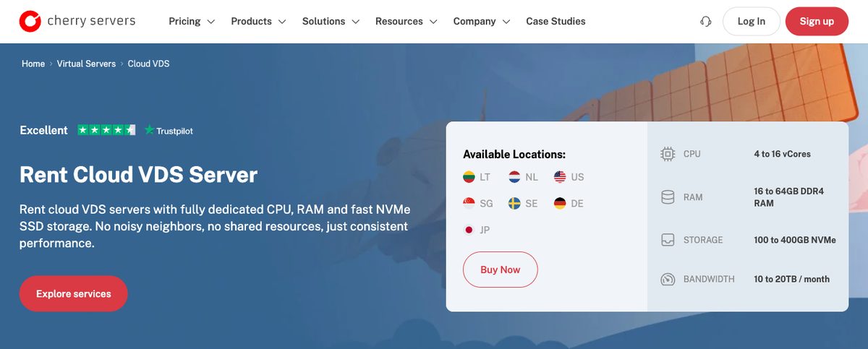
Task: Click the Available Locations heading
Action: [514, 154]
